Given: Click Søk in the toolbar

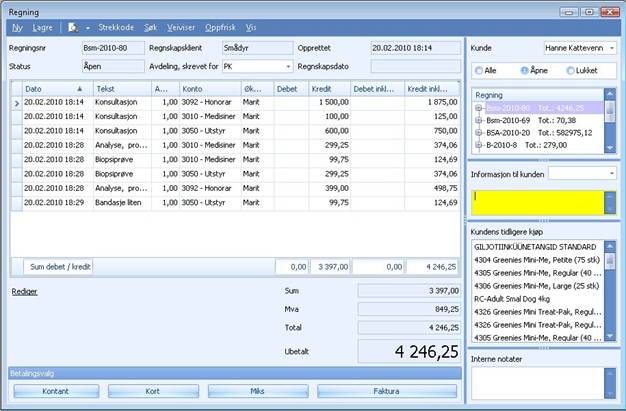Looking at the screenshot, I should click(x=151, y=28).
